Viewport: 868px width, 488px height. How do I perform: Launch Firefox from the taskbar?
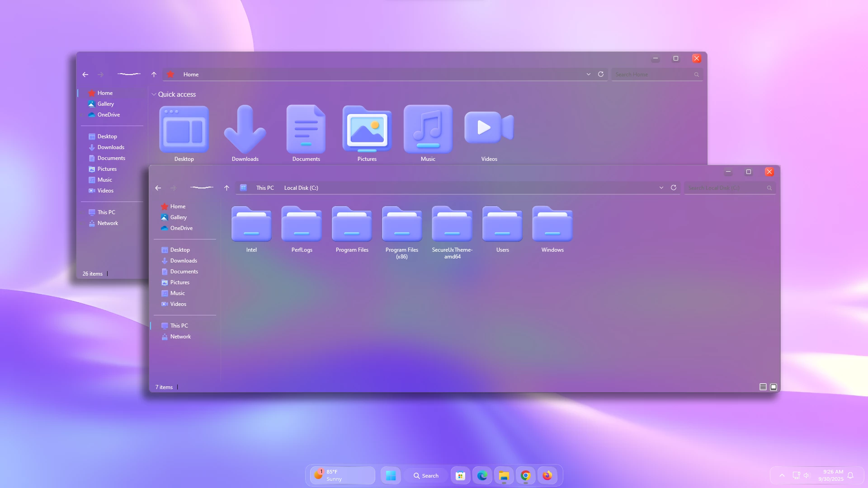[x=547, y=475]
